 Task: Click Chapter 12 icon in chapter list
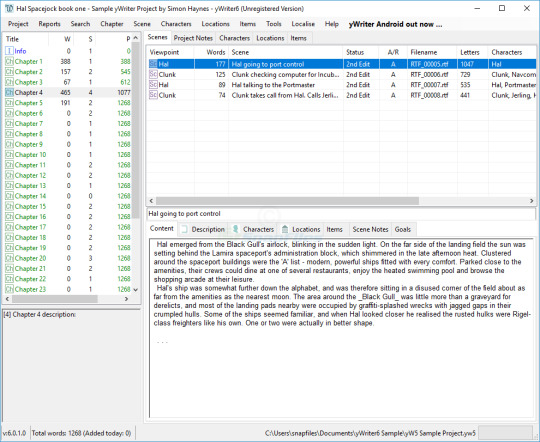tap(9, 175)
